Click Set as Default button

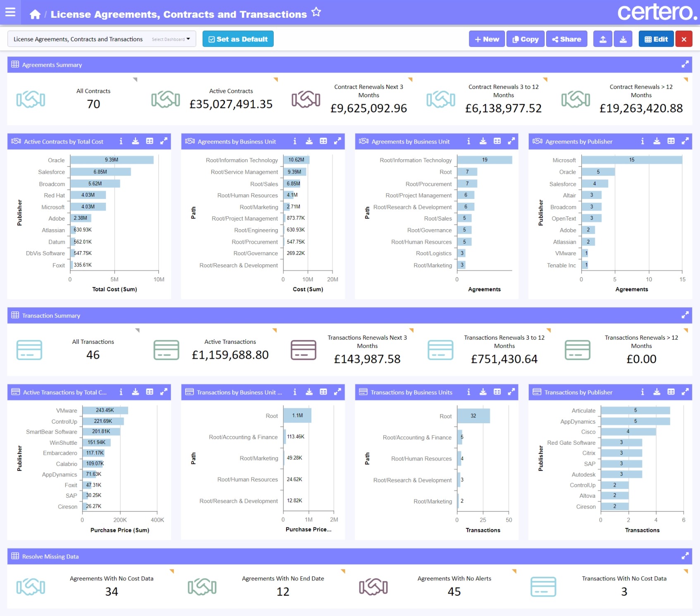pyautogui.click(x=238, y=39)
